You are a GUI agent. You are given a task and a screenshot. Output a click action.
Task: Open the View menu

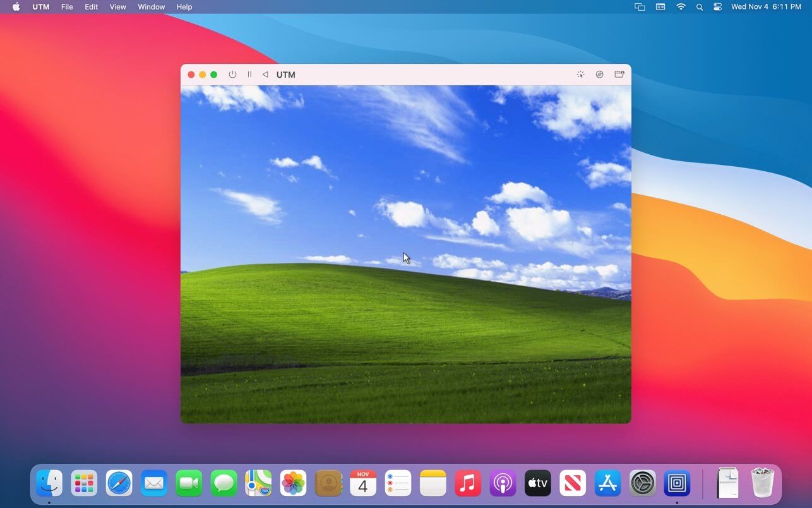click(117, 7)
